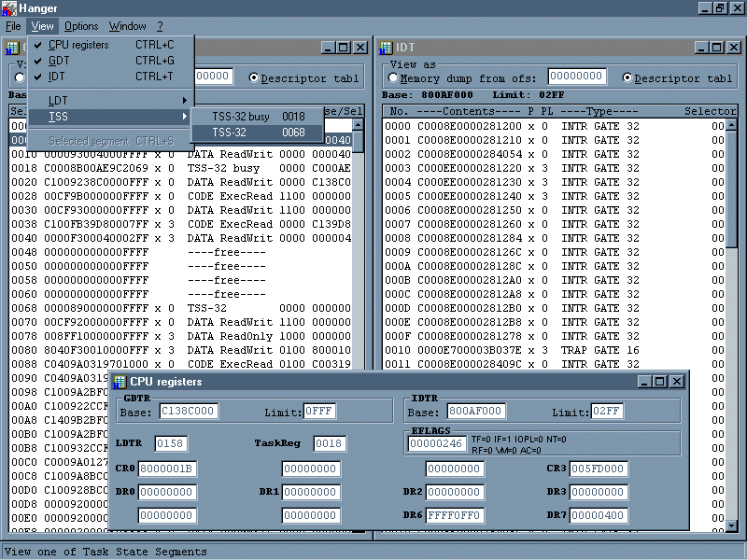Click the IDT list scrollbar up arrow
The height and width of the screenshot is (560, 747).
732,125
